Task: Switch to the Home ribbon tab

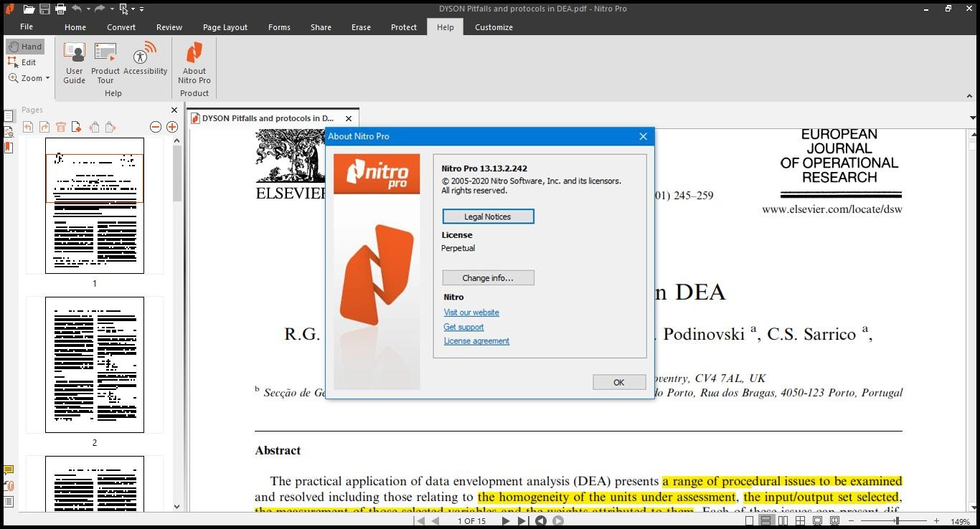Action: [x=75, y=27]
